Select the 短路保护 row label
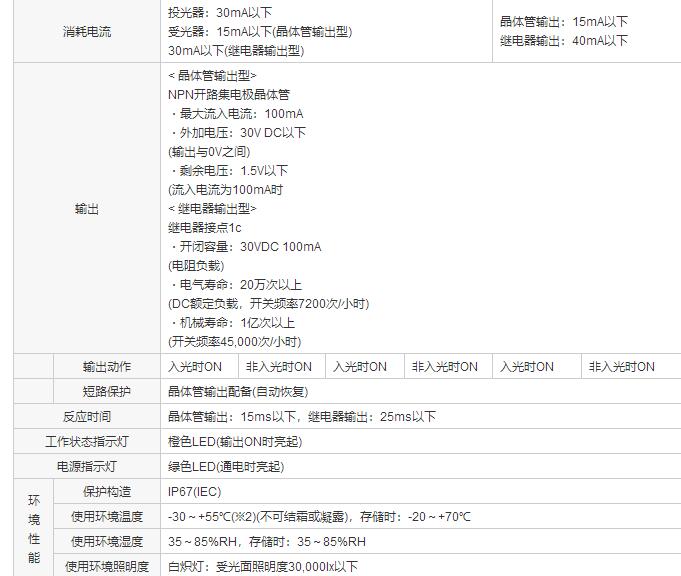 click(x=106, y=392)
